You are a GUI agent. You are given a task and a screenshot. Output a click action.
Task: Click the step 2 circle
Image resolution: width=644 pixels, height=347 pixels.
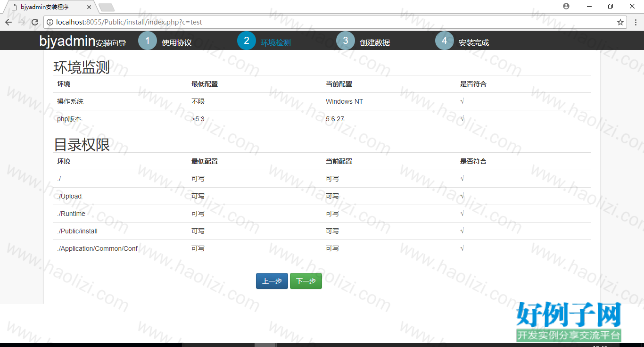pos(247,41)
